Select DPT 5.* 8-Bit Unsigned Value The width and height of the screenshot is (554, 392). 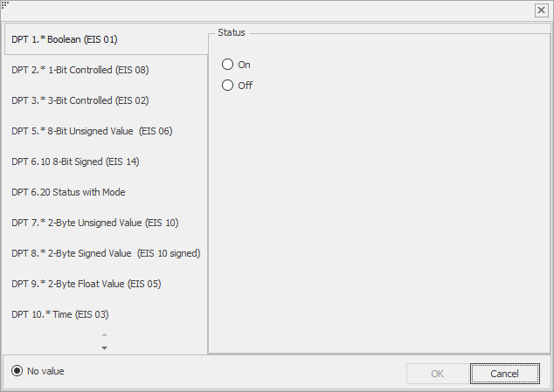pos(105,131)
